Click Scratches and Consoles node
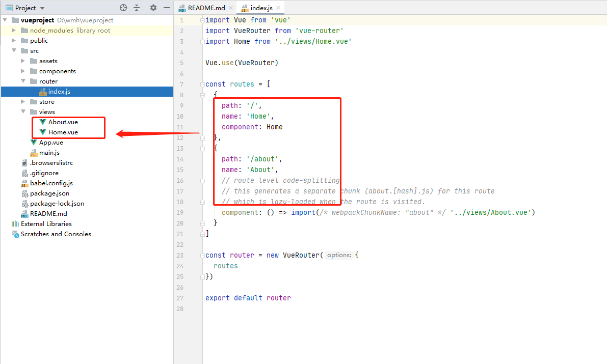607x364 pixels. [x=56, y=234]
